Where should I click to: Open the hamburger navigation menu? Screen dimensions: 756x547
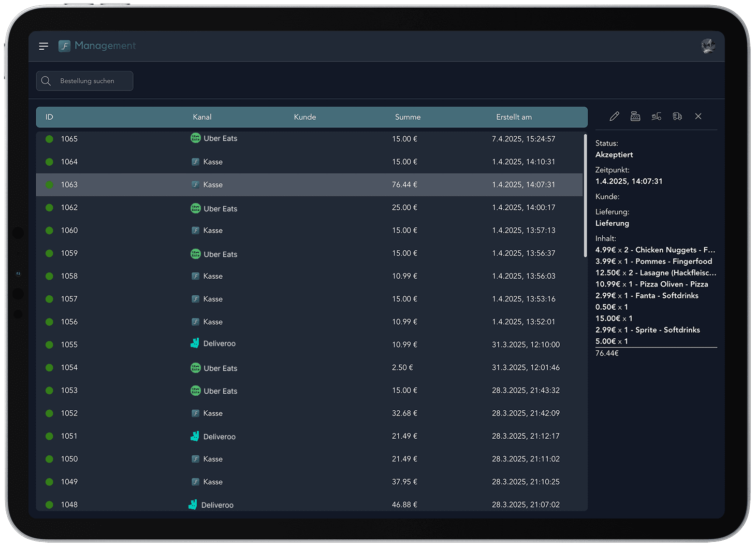[x=43, y=46]
